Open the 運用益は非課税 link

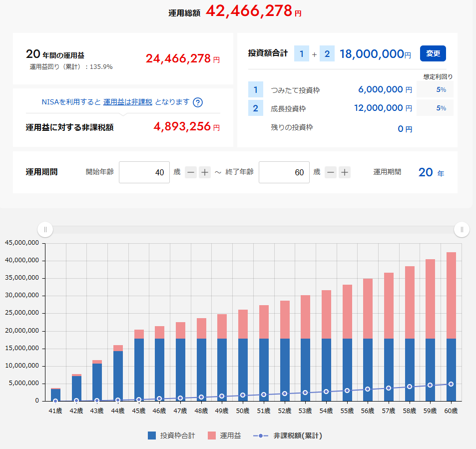point(127,102)
